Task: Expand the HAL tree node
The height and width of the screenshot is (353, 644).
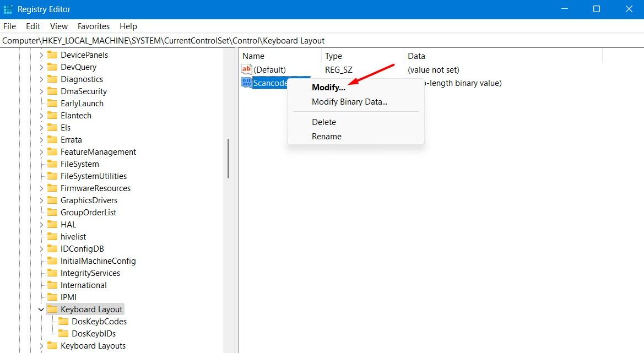Action: (x=41, y=225)
